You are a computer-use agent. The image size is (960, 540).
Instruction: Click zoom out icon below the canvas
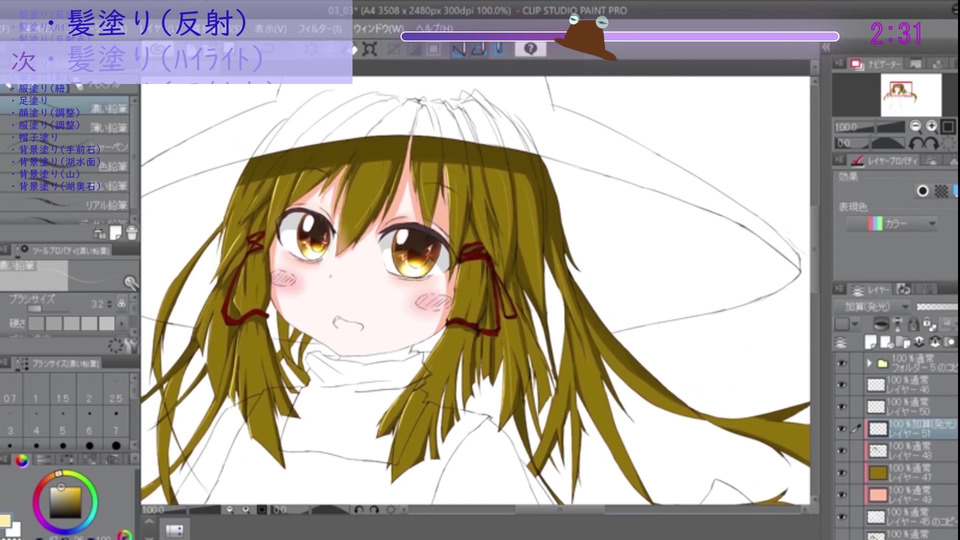point(230,509)
